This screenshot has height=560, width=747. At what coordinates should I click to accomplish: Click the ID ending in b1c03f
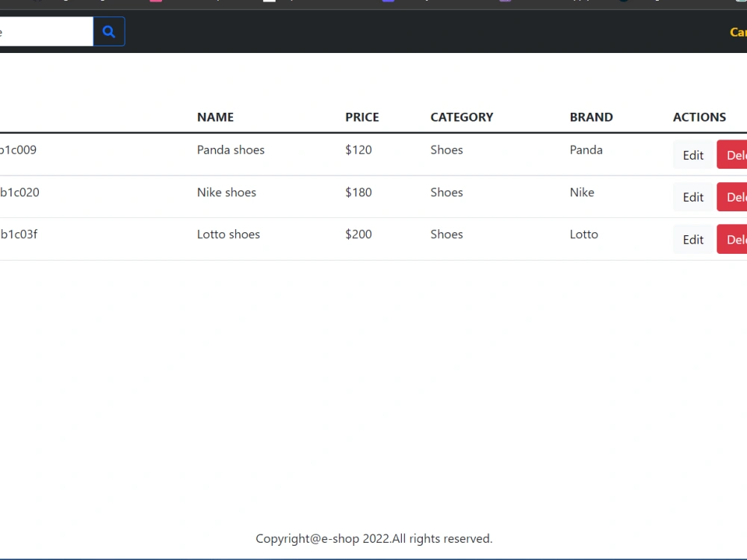point(19,234)
